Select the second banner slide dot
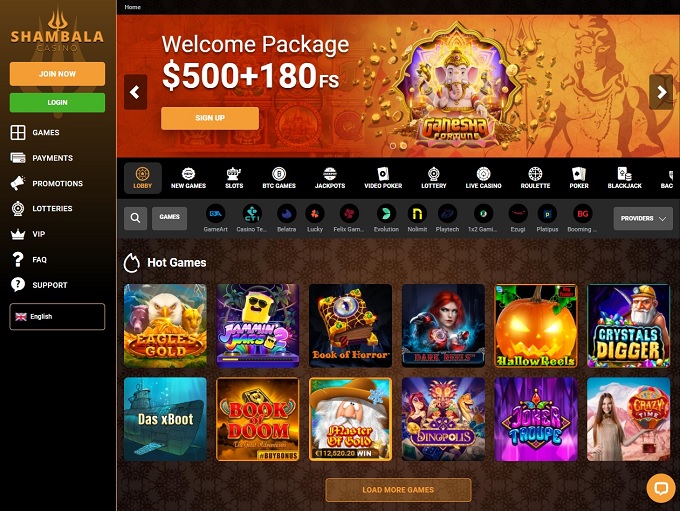This screenshot has height=511, width=680. coord(403,146)
